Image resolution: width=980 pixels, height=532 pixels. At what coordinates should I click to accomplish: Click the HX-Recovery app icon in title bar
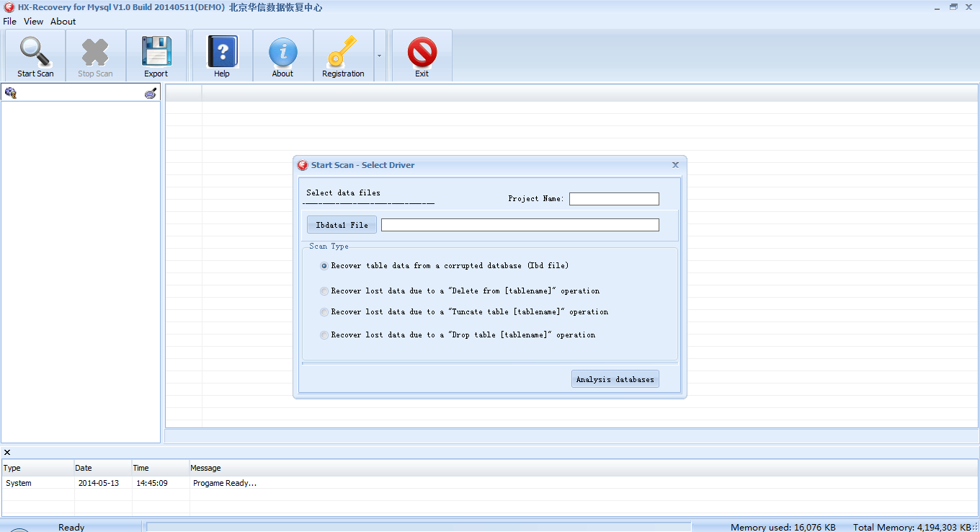pyautogui.click(x=9, y=7)
